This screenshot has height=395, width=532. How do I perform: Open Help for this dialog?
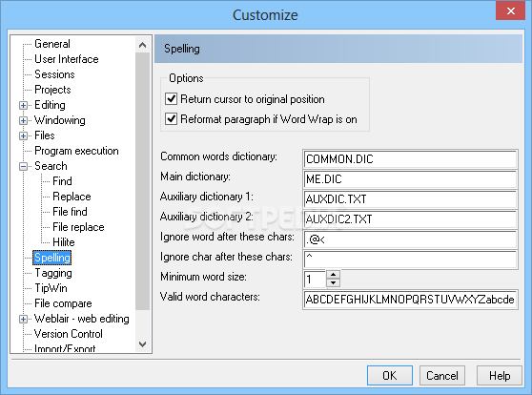[500, 375]
